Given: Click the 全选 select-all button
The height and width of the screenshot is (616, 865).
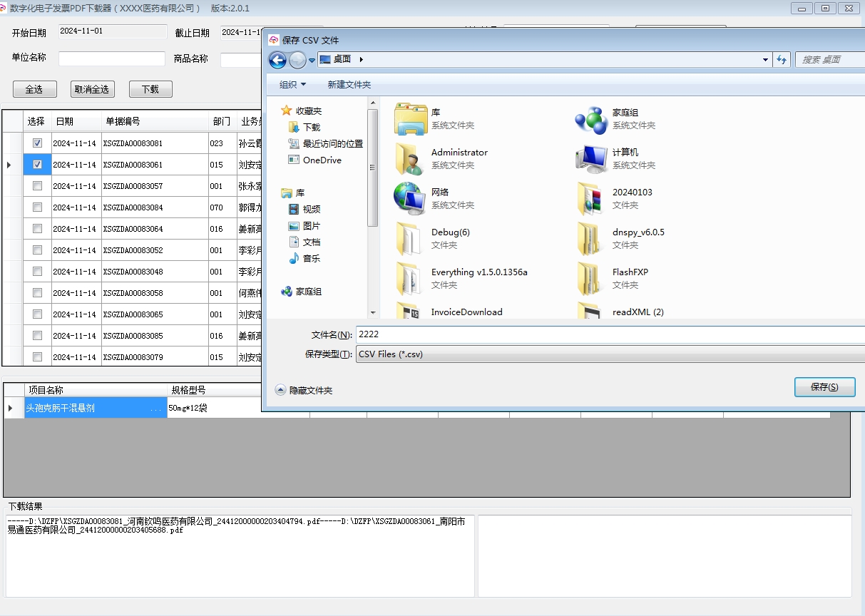Looking at the screenshot, I should [x=34, y=88].
